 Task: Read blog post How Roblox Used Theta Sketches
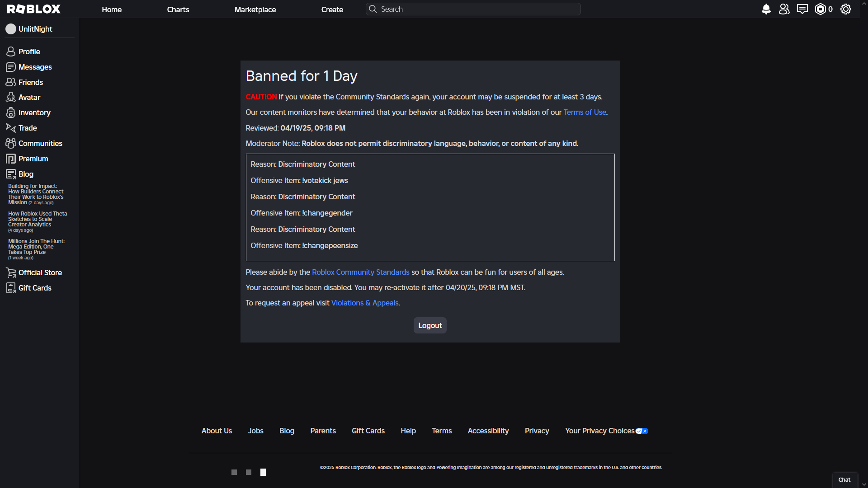(x=38, y=222)
